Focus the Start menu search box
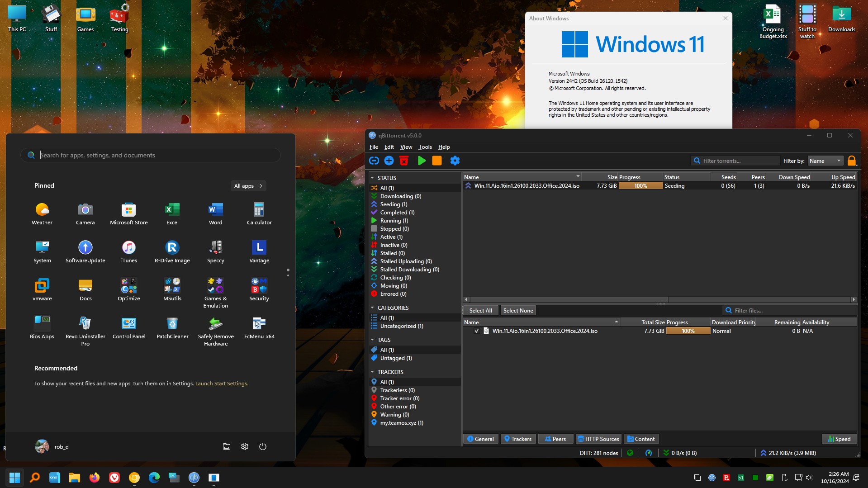Viewport: 868px width, 488px height. click(x=150, y=155)
